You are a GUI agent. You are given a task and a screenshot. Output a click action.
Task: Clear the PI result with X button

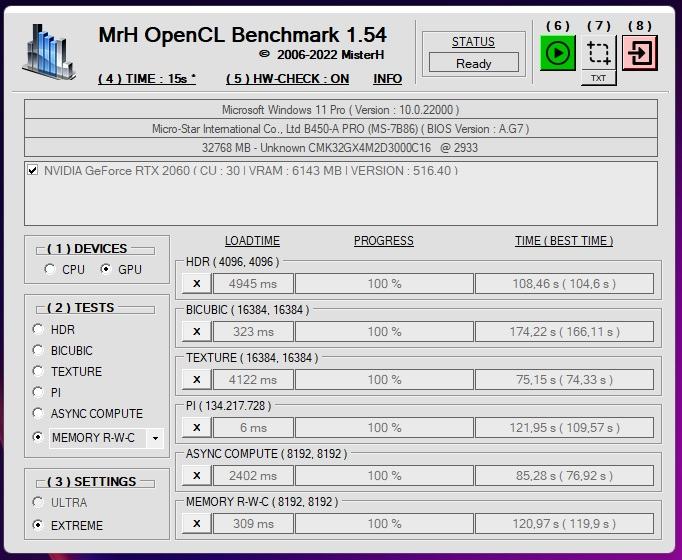197,427
